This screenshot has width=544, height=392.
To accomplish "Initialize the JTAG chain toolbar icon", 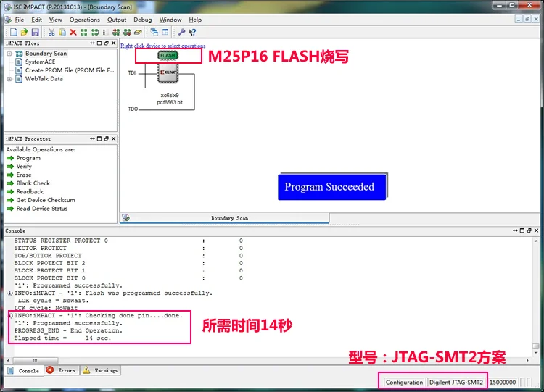I will (95, 32).
